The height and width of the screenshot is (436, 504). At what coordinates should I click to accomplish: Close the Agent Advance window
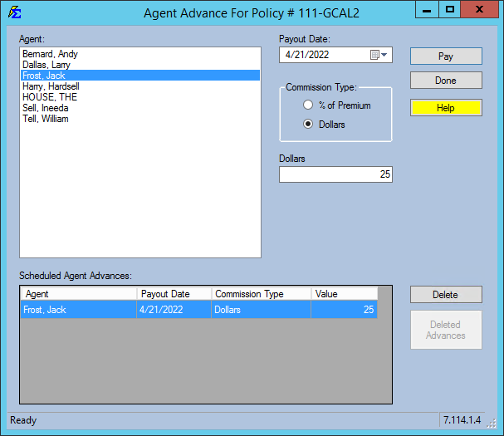(479, 10)
